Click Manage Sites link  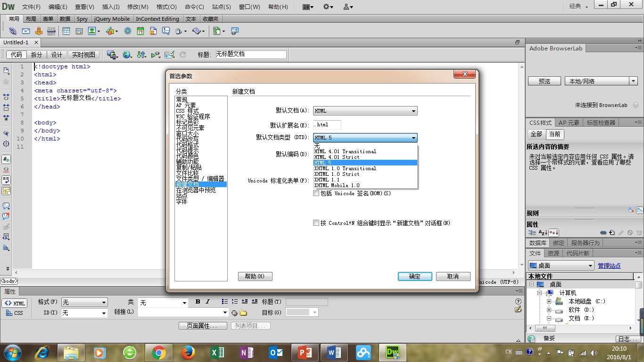609,266
